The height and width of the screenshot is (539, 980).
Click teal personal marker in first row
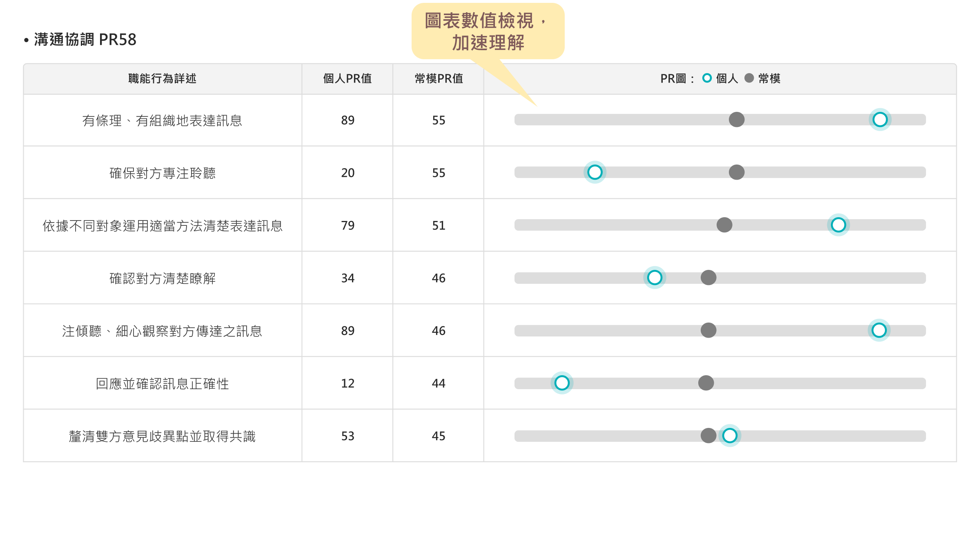pyautogui.click(x=880, y=120)
